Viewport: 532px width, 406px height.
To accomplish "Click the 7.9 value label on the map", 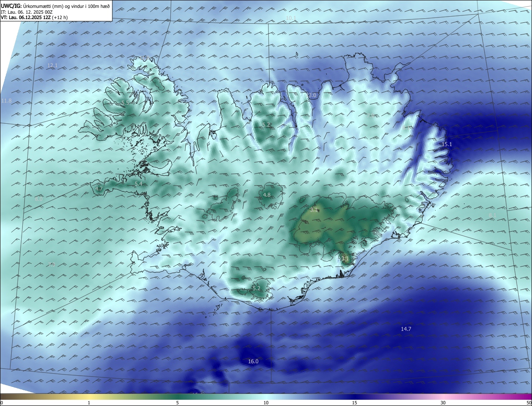I will [x=52, y=265].
